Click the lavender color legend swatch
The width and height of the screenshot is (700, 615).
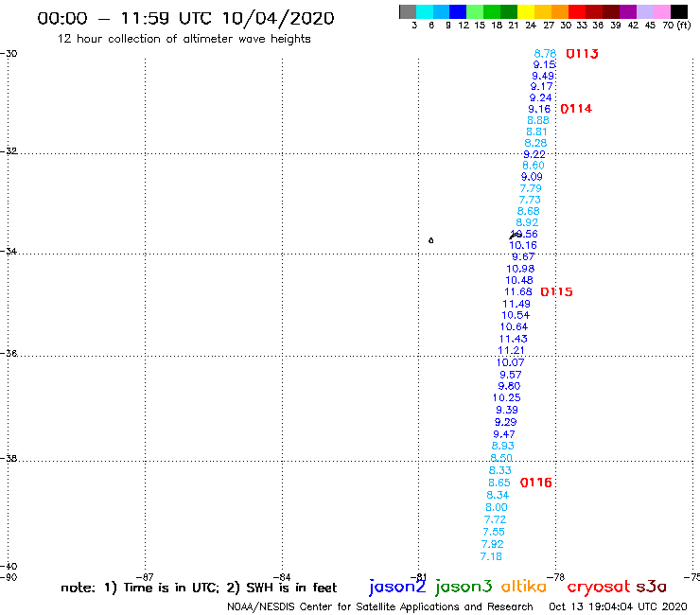click(x=644, y=11)
